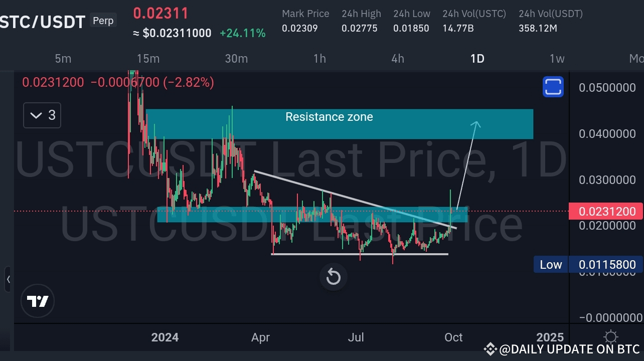Image resolution: width=644 pixels, height=361 pixels.
Task: Open the candle style dropdown showing 3
Action: coord(42,115)
